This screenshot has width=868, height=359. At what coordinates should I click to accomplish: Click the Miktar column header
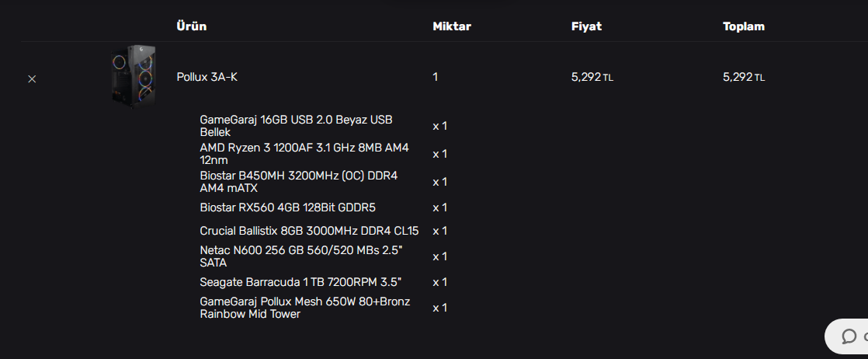coord(451,26)
